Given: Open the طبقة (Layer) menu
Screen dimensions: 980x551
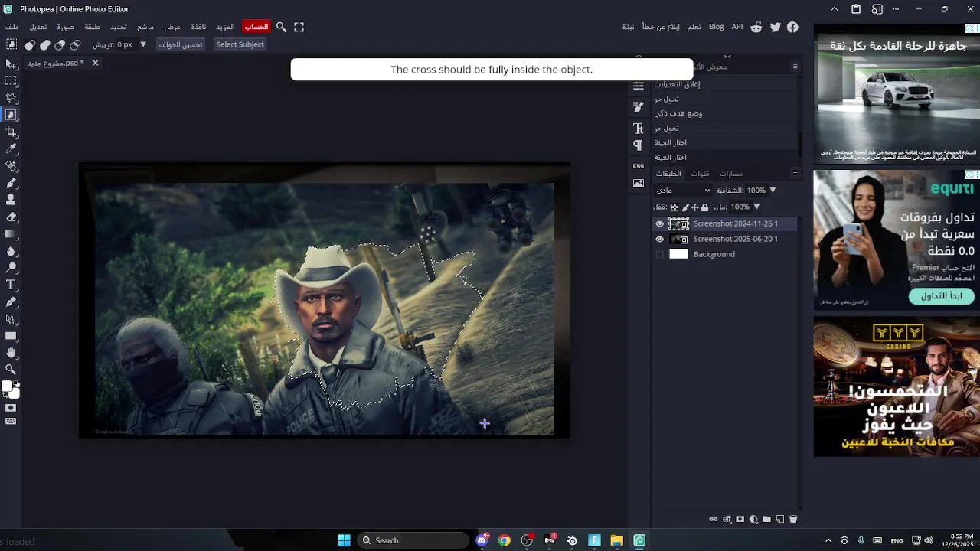Looking at the screenshot, I should [93, 27].
